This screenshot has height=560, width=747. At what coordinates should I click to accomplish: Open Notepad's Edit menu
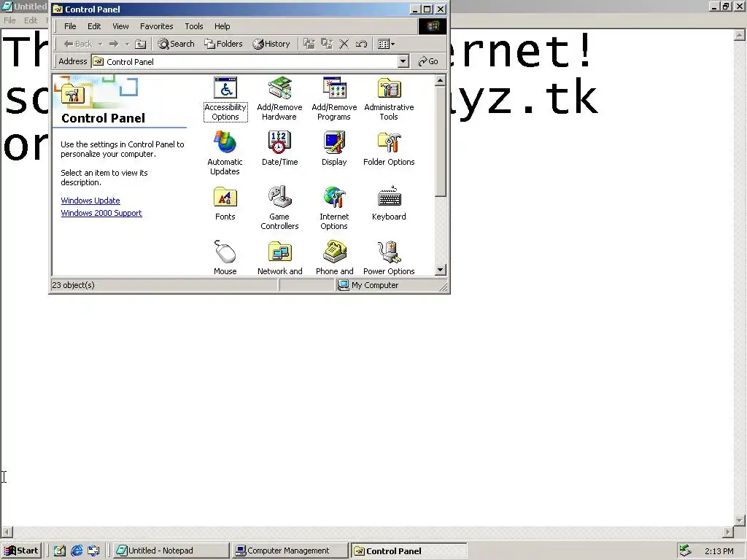tap(31, 20)
